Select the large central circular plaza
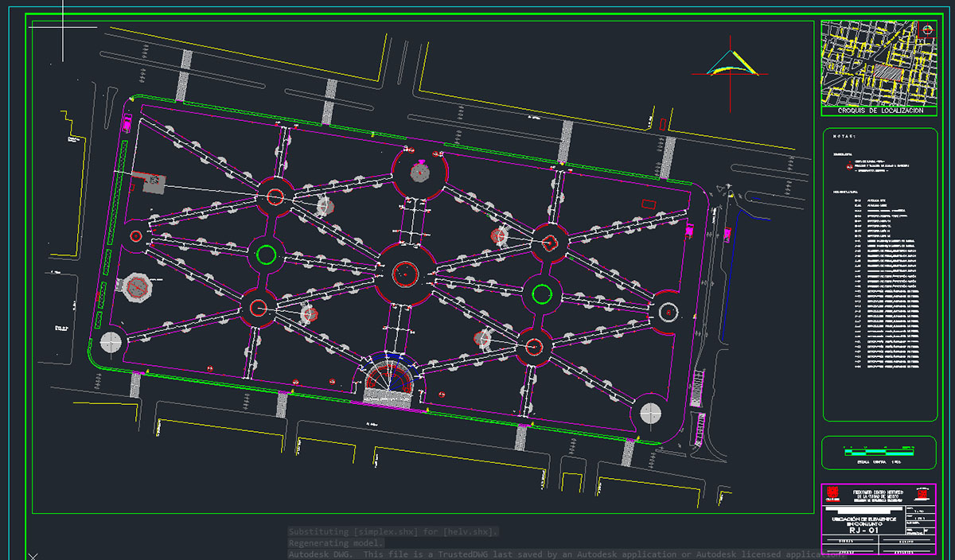This screenshot has height=560, width=955. pos(406,273)
